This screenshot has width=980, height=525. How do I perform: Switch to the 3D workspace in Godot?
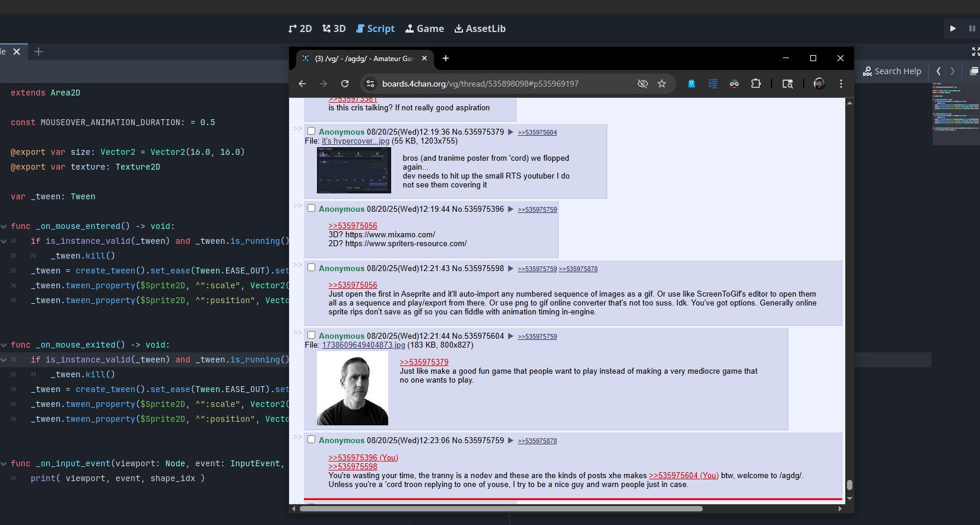pos(334,28)
